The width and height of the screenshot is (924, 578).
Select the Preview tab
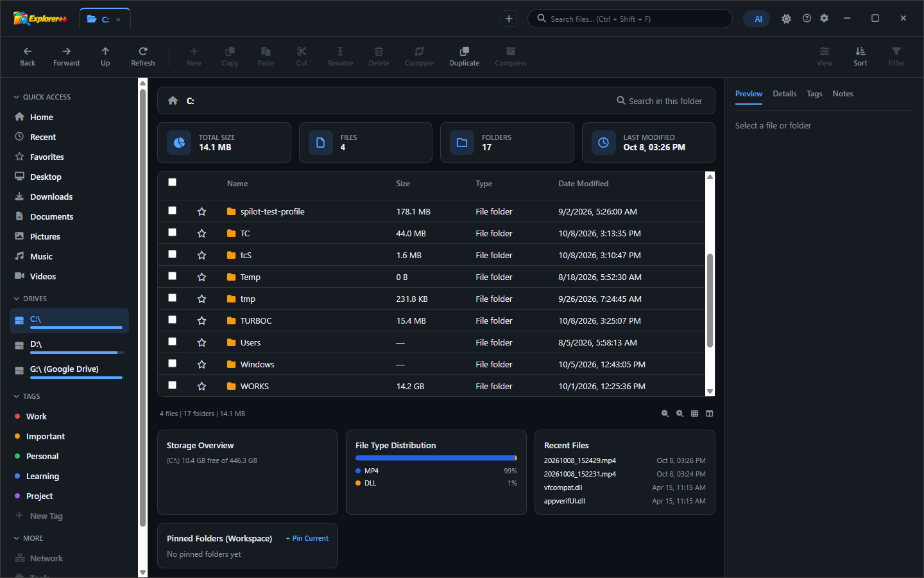click(749, 94)
